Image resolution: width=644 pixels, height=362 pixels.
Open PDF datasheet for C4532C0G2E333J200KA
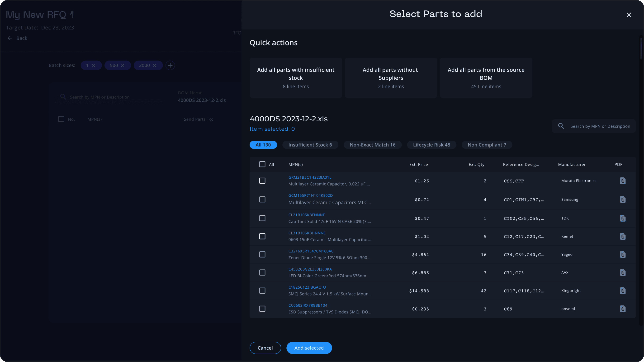(623, 272)
